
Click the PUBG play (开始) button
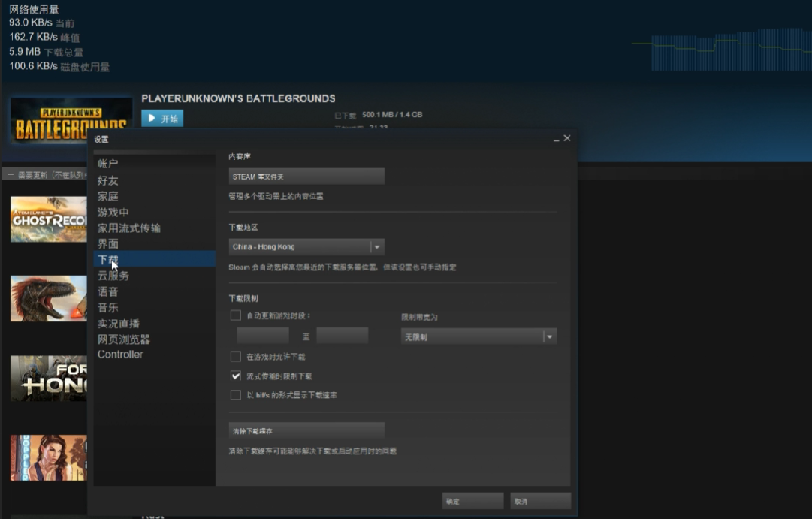[162, 119]
